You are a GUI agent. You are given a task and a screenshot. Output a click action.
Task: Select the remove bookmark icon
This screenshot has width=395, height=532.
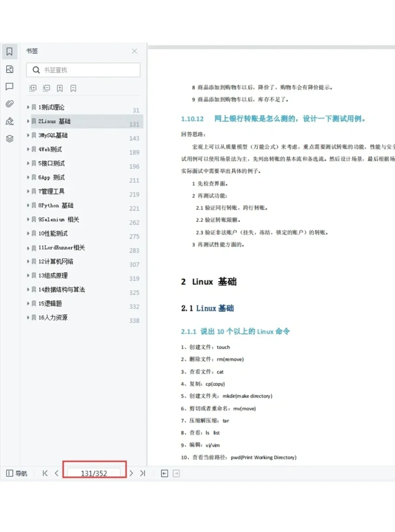tap(73, 88)
